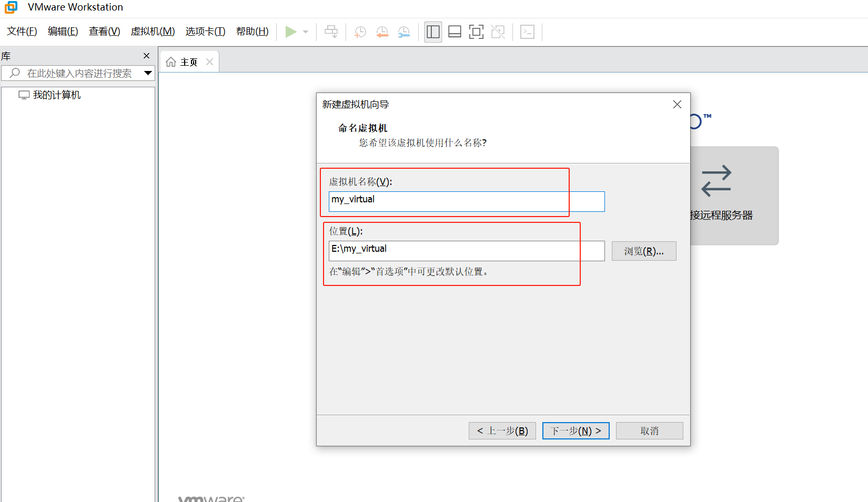The height and width of the screenshot is (502, 868).
Task: Open the console view icon
Action: (527, 32)
